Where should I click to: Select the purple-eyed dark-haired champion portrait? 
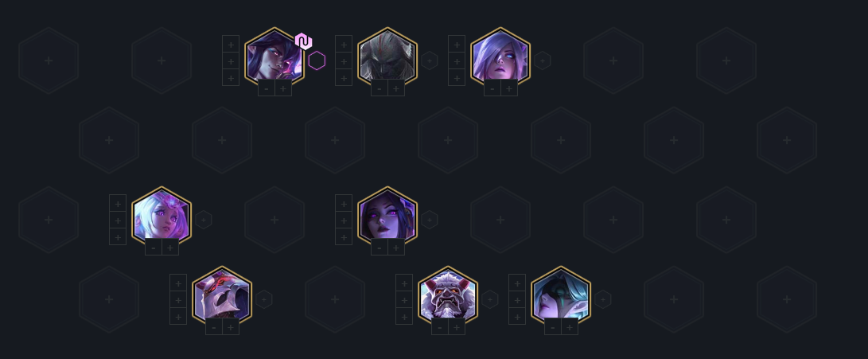tap(387, 215)
